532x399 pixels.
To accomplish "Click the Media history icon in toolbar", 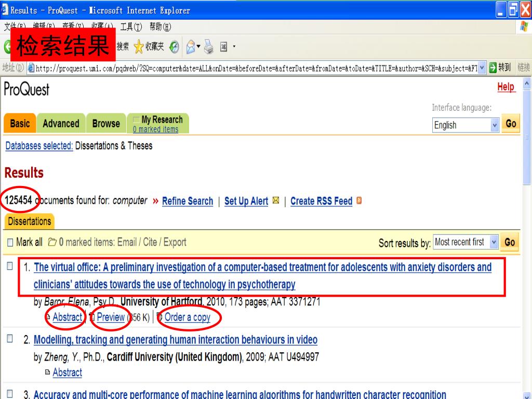I will pyautogui.click(x=174, y=47).
